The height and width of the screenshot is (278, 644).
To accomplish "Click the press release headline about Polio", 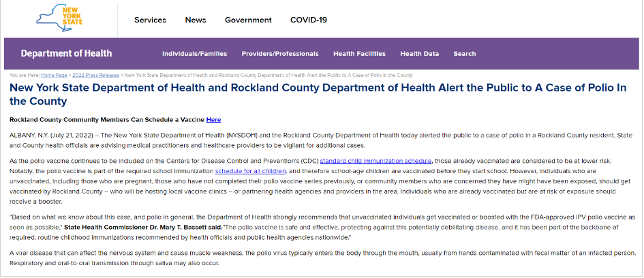I will point(318,94).
